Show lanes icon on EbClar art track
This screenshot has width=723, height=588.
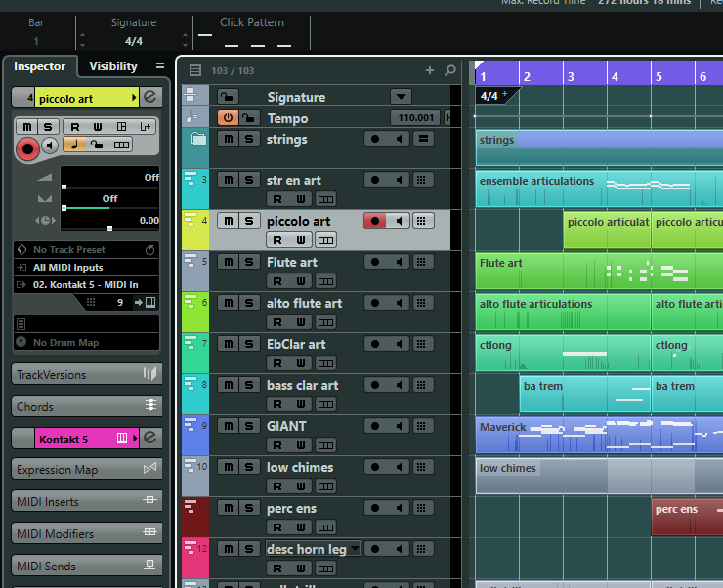pyautogui.click(x=325, y=363)
